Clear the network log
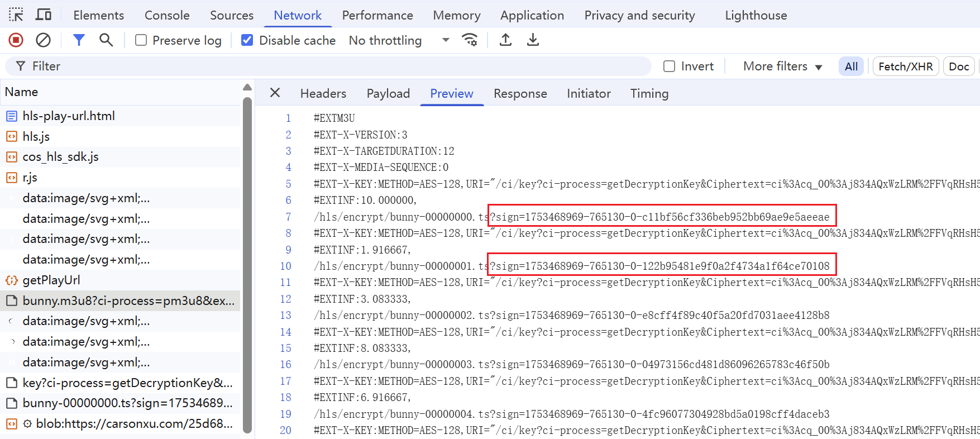Viewport: 980px width, 439px height. (43, 40)
